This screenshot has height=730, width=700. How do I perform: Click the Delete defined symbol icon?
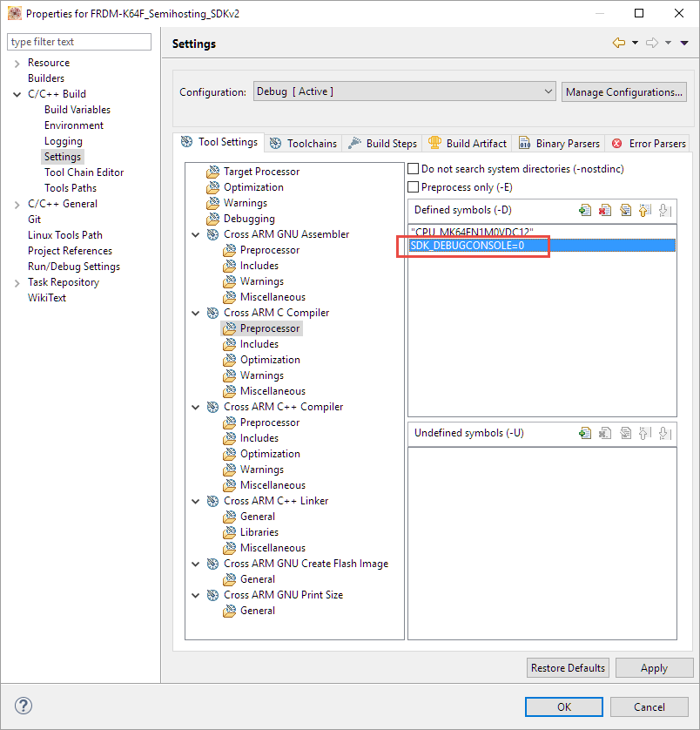click(605, 210)
